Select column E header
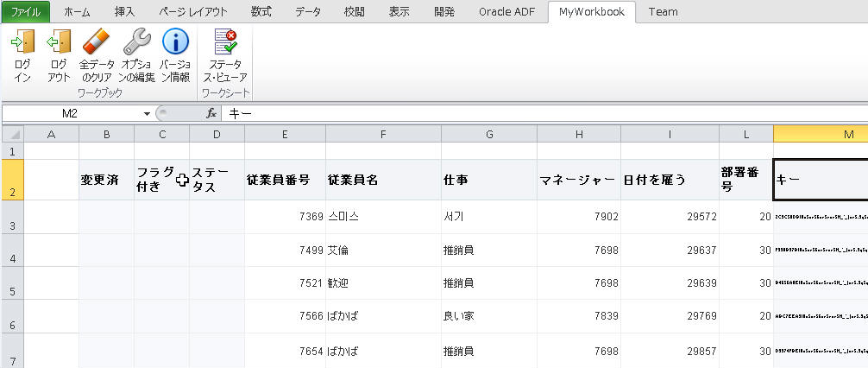 tap(285, 134)
